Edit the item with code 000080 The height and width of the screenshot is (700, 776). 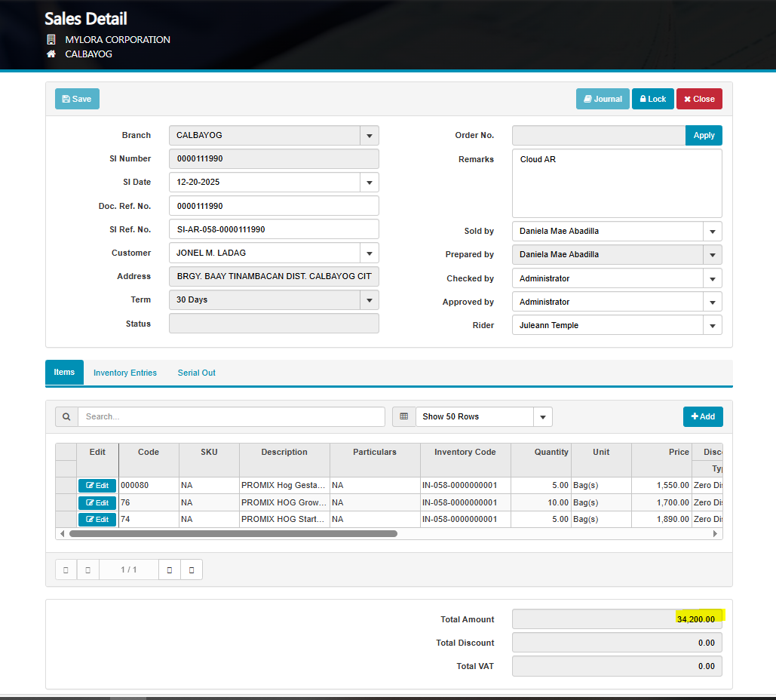[97, 486]
